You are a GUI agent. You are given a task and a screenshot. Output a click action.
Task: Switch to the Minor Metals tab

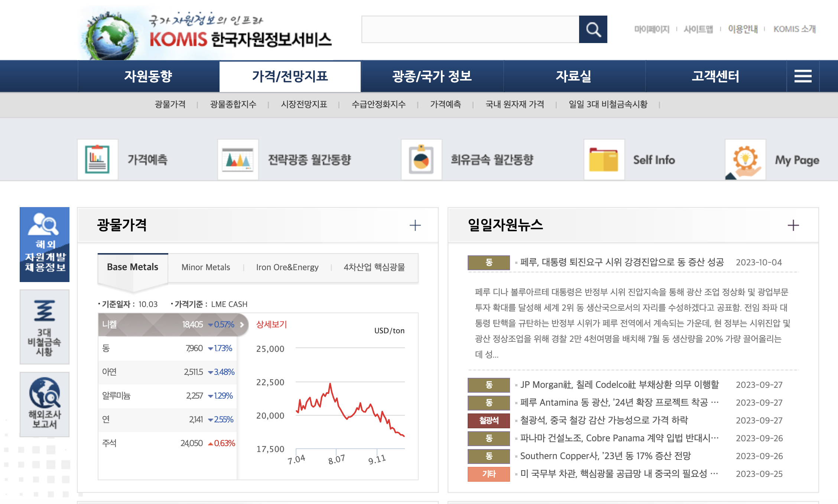coord(206,267)
